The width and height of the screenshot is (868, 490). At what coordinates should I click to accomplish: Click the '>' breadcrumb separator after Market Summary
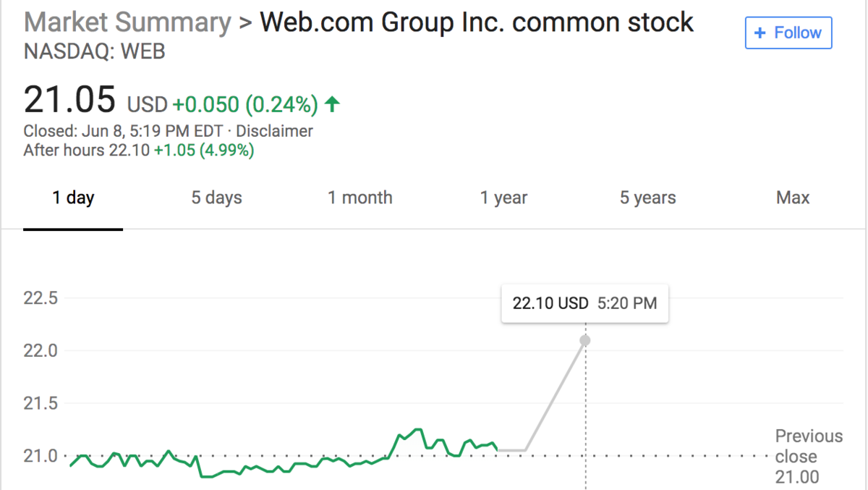pos(244,22)
